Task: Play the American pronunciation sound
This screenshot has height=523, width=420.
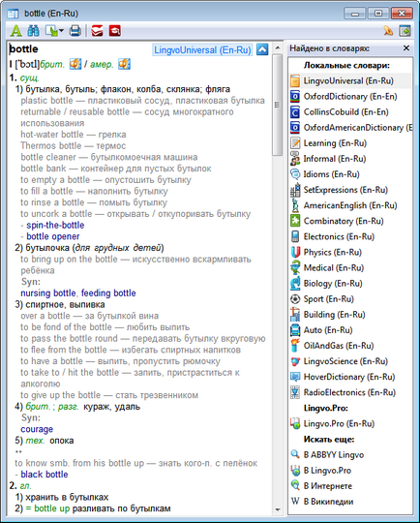Action: [x=124, y=64]
